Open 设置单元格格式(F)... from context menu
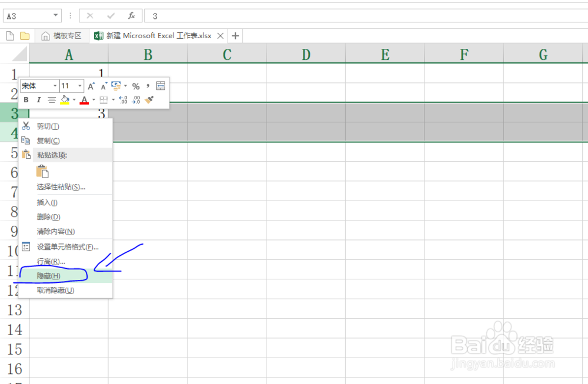The image size is (588, 384). click(x=65, y=247)
